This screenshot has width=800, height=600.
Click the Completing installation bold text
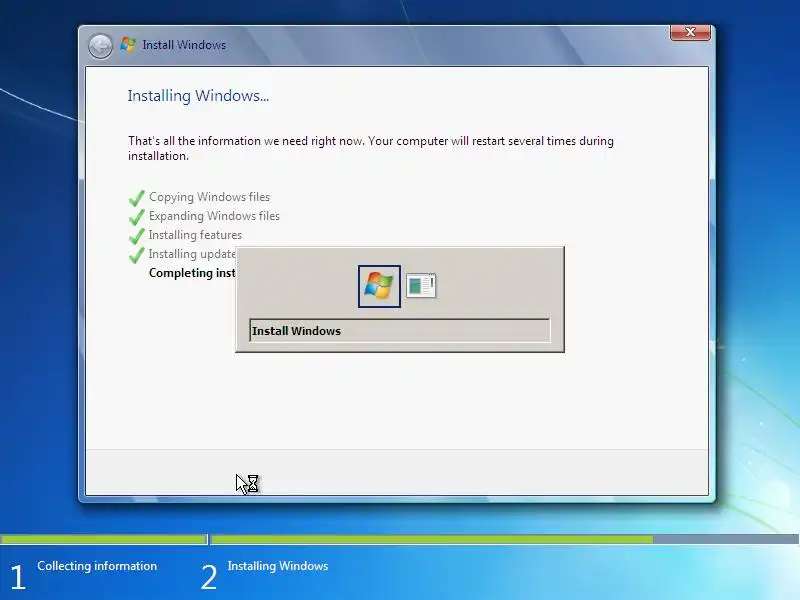192,273
